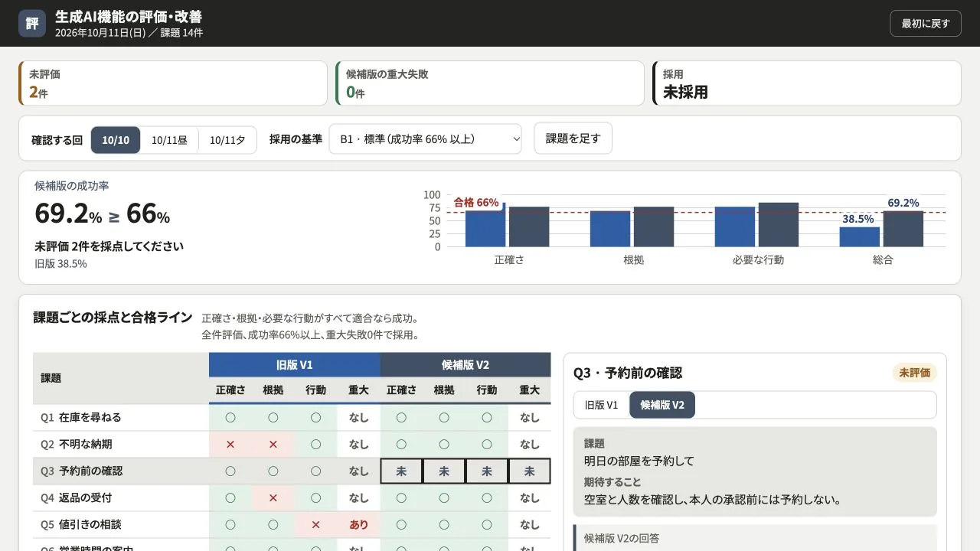The height and width of the screenshot is (551, 980).
Task: Click Q2 candidate 行動 ○ mark
Action: pos(487,445)
